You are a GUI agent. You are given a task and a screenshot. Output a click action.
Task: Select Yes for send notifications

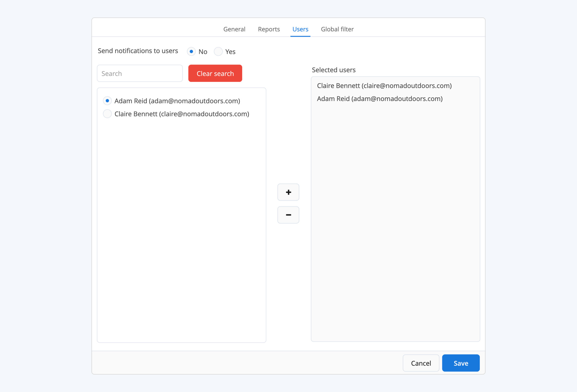point(218,51)
